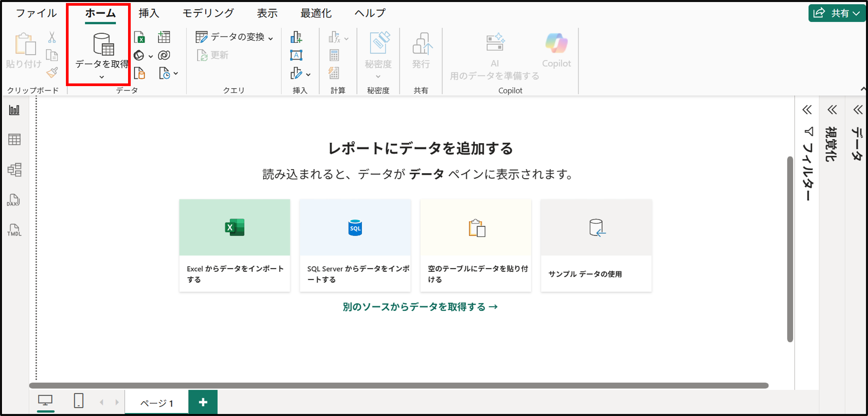The width and height of the screenshot is (868, 416).
Task: Click the SQL Server database icon in the ribbon
Action: (x=139, y=73)
